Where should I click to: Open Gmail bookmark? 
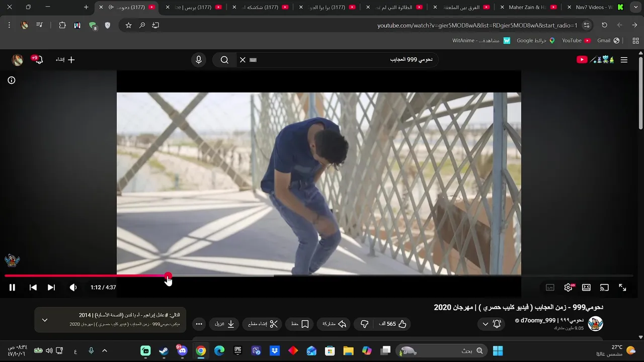(608, 41)
